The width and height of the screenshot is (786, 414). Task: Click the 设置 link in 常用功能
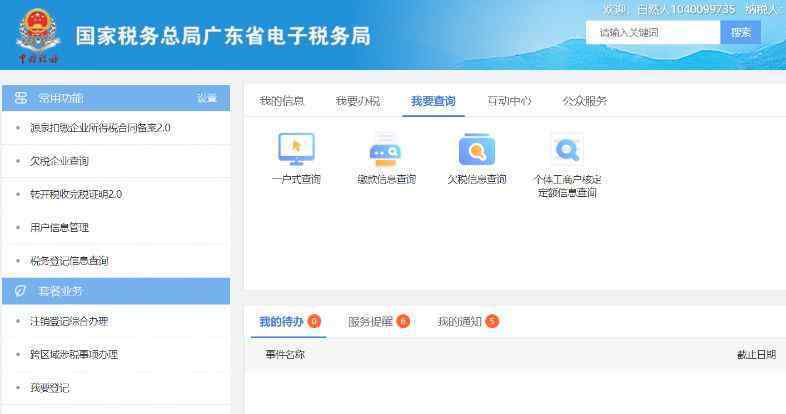206,98
